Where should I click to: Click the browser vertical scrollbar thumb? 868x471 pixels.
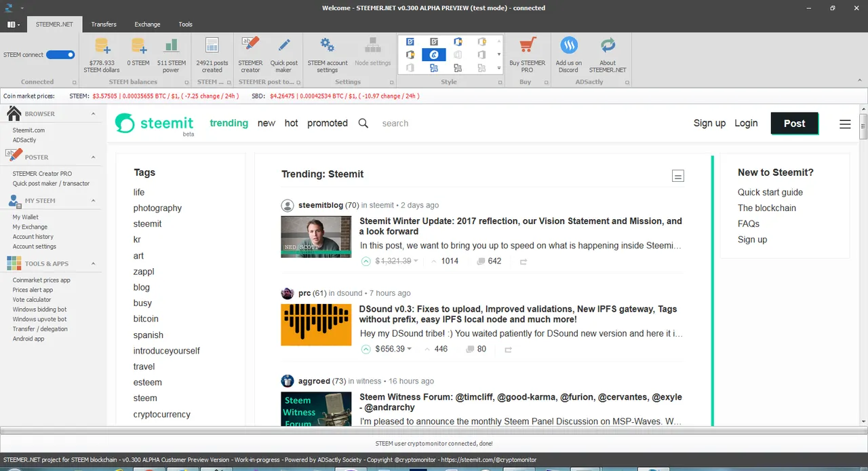point(863,127)
